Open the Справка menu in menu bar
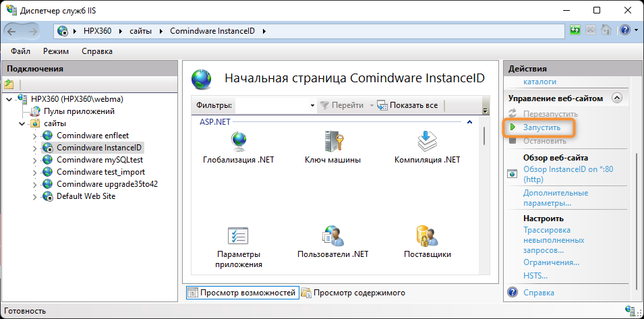 pos(97,51)
